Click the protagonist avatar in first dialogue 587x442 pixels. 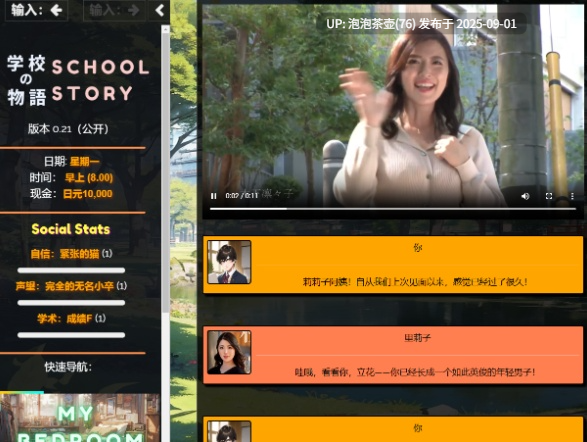click(229, 262)
